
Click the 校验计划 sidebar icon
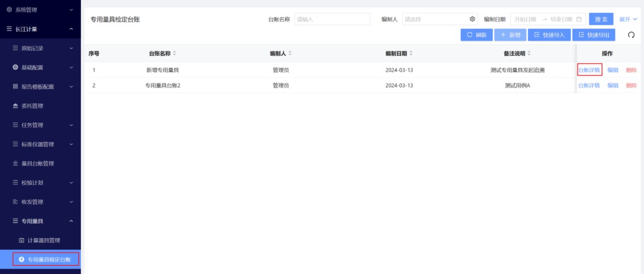(16, 183)
